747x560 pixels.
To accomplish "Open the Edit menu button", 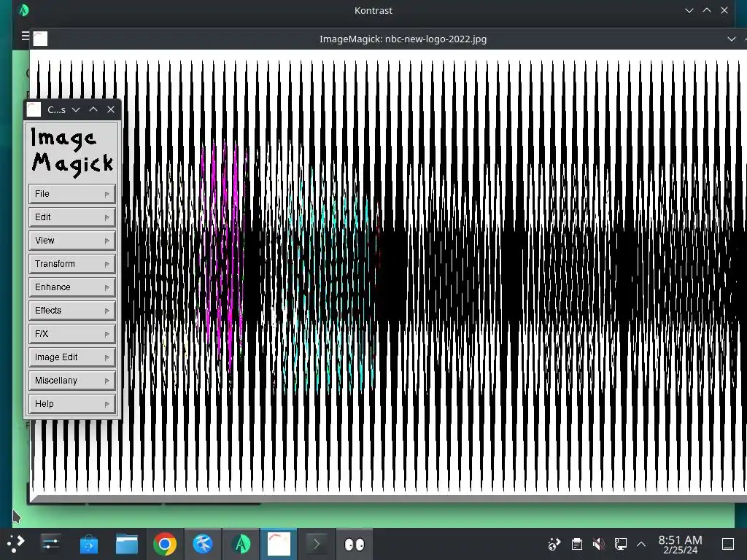I will [x=72, y=217].
